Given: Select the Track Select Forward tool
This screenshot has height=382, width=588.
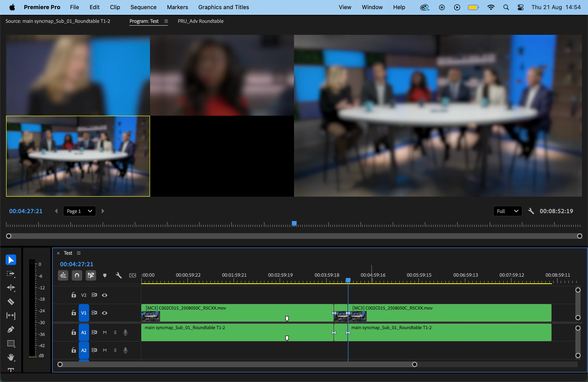Looking at the screenshot, I should [x=11, y=274].
